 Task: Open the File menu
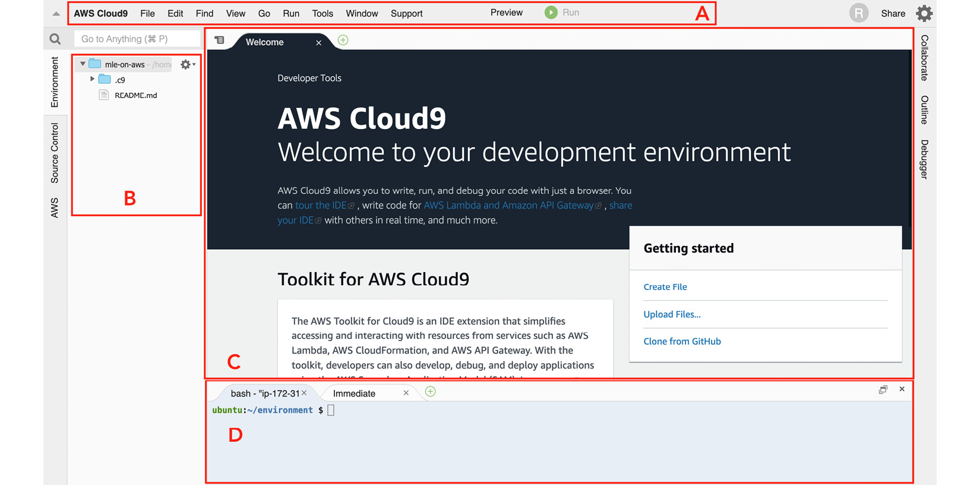coord(147,13)
